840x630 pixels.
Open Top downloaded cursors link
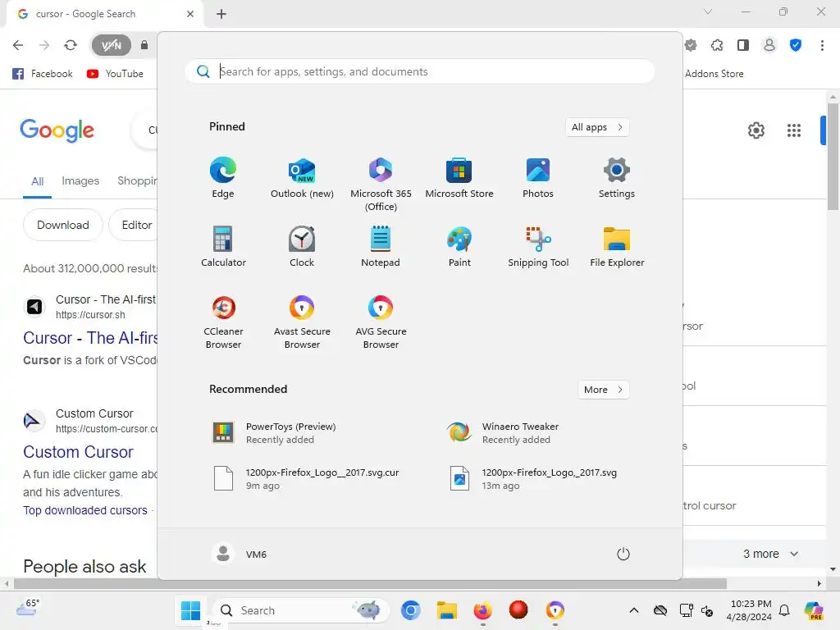(x=85, y=510)
